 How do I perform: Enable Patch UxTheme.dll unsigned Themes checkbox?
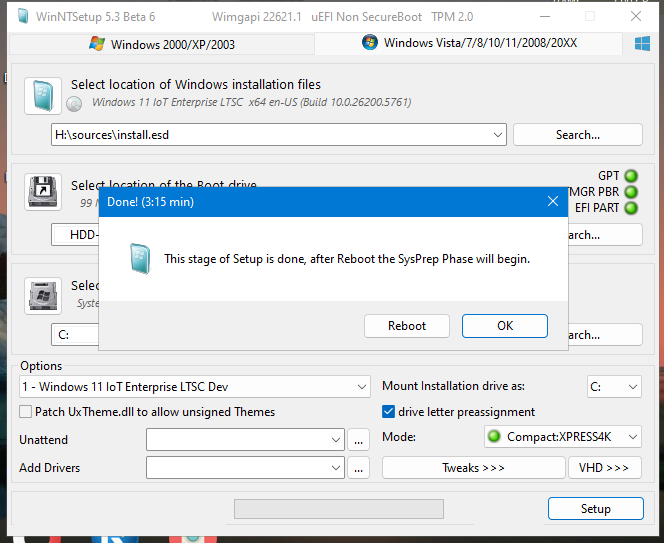coord(25,412)
